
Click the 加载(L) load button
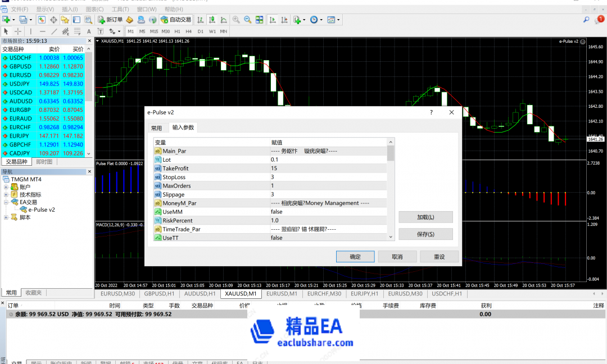(425, 217)
